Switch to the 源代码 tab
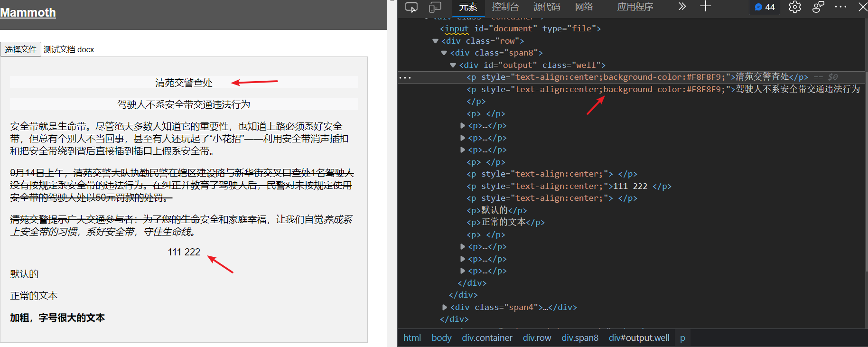Viewport: 868px width, 347px height. click(547, 7)
